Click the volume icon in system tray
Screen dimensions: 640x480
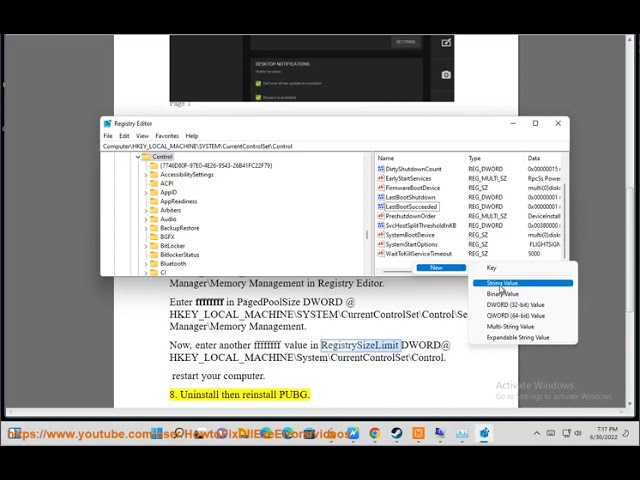point(578,433)
